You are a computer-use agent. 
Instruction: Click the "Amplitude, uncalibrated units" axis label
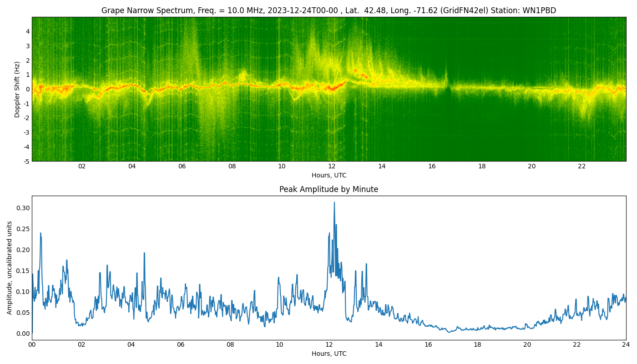[10, 268]
